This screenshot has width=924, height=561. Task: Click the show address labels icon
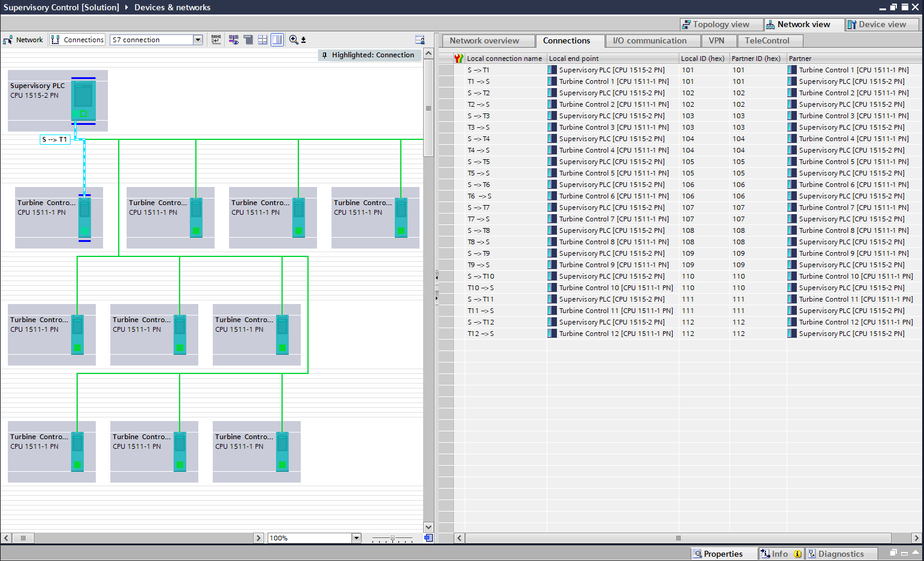[216, 40]
